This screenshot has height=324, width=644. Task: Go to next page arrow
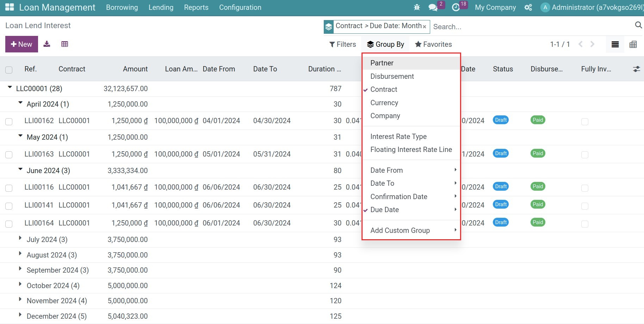tap(592, 44)
